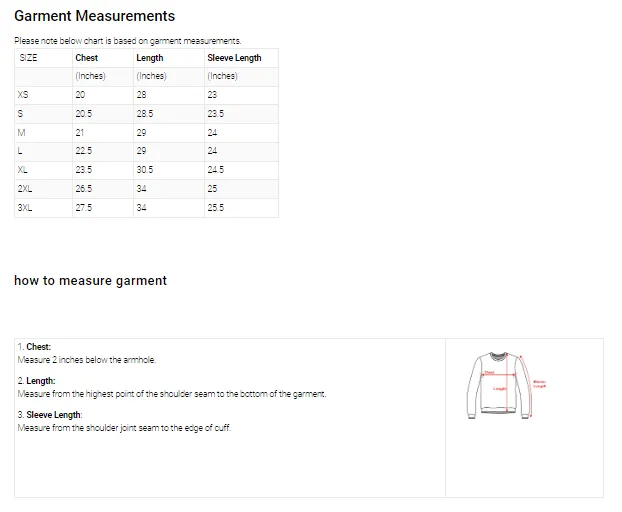
Task: Click the Garment Measurements heading
Action: [x=94, y=16]
